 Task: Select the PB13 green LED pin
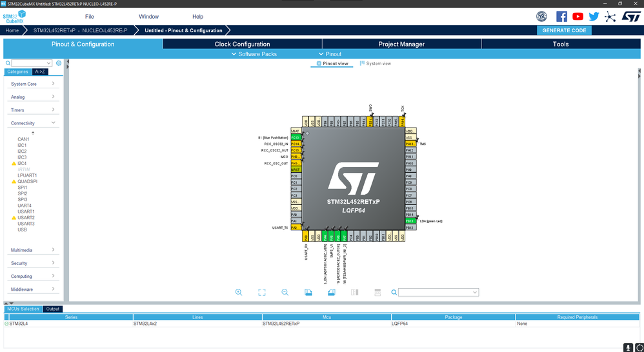coord(410,221)
